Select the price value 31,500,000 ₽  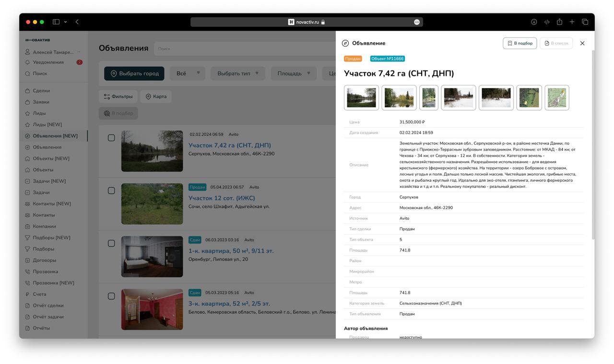[412, 122]
